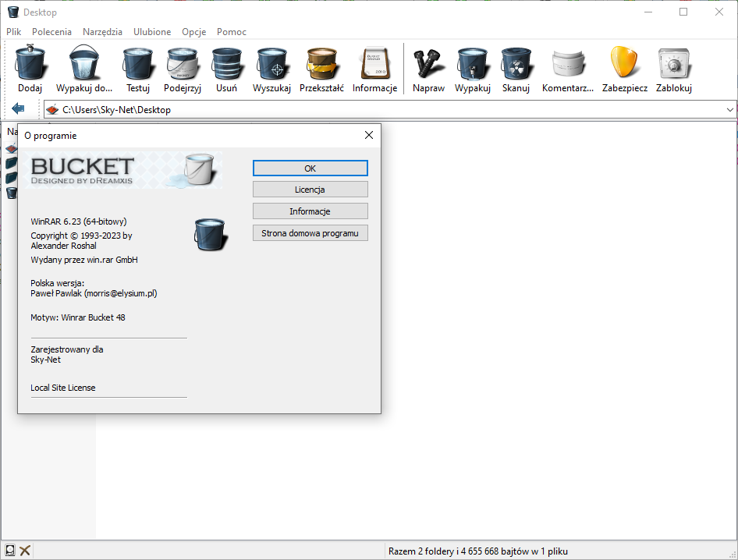Click the BUCKET banner image

[x=122, y=170]
